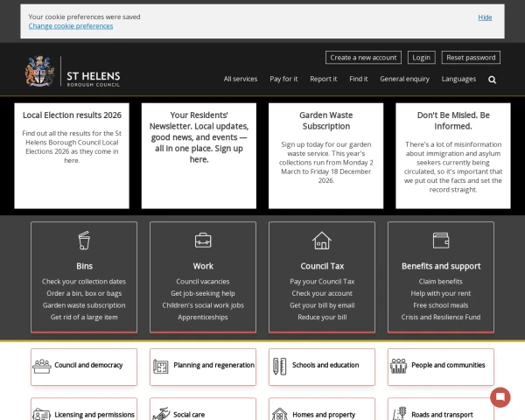
Task: Select Order a bin, box or bags
Action: point(84,293)
